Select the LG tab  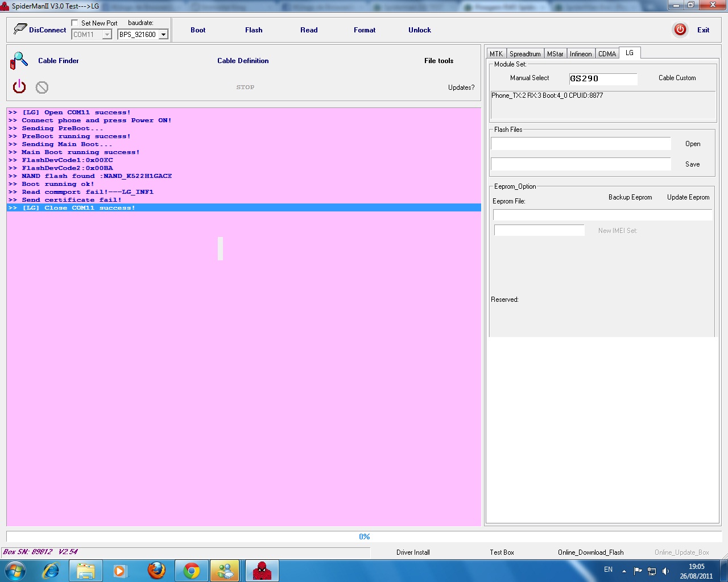click(x=630, y=53)
